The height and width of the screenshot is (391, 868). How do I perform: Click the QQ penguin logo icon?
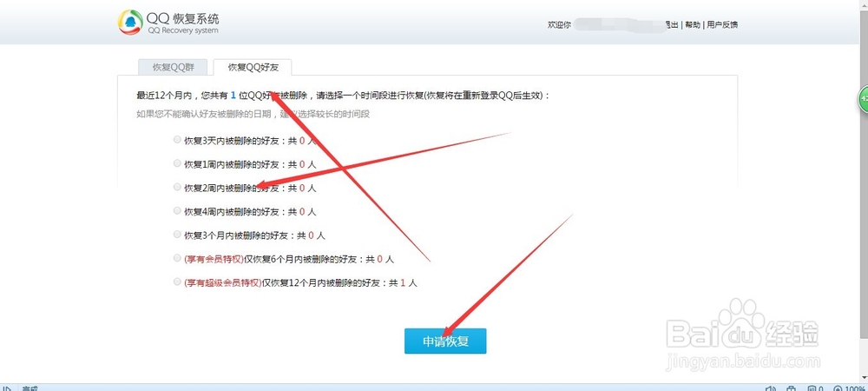131,22
